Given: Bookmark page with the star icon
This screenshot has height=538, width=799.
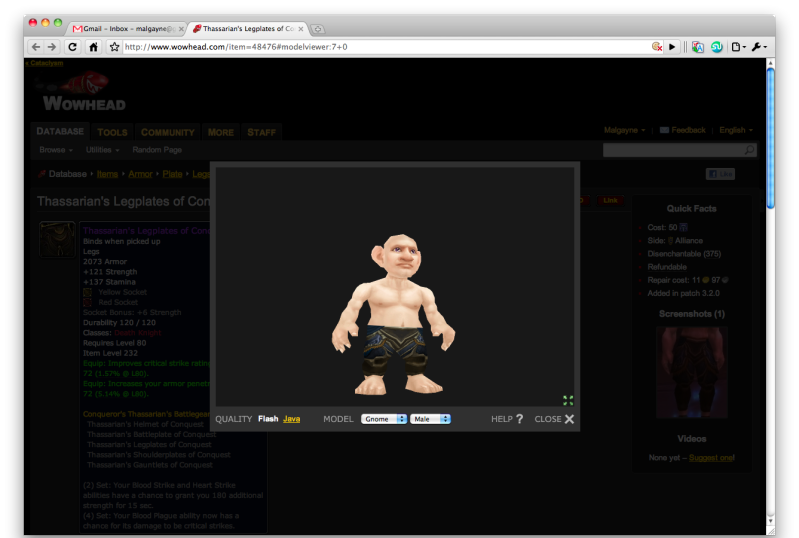Looking at the screenshot, I should click(x=115, y=47).
